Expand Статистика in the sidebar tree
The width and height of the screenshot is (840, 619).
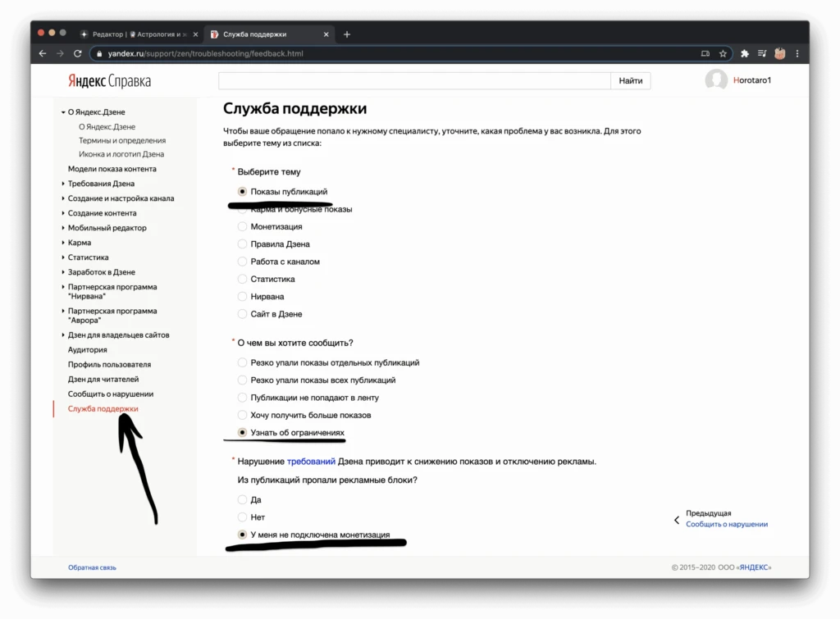63,257
